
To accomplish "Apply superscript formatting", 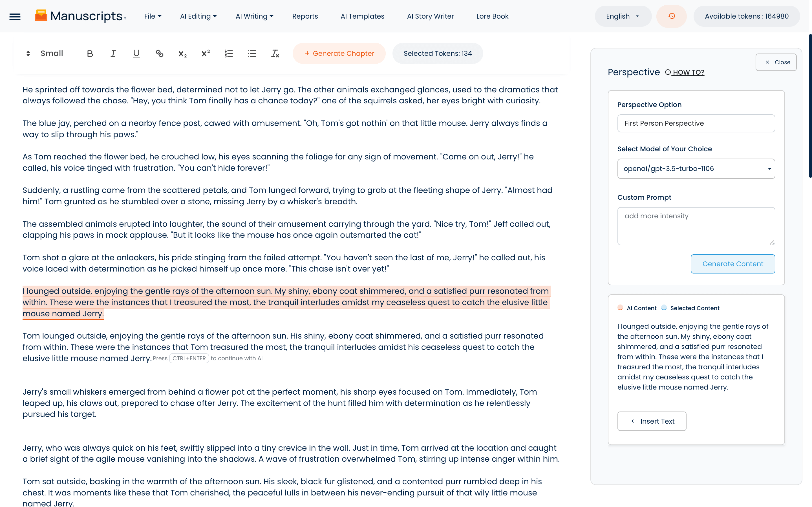I will [x=206, y=54].
